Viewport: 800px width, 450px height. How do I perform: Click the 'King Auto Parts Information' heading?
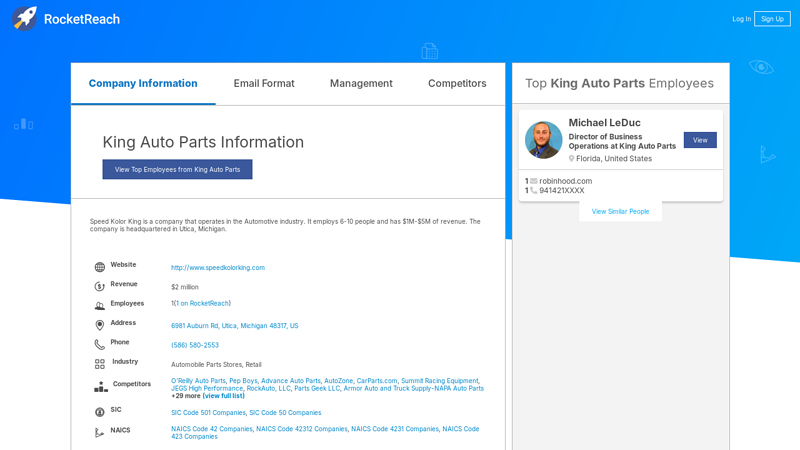(203, 142)
